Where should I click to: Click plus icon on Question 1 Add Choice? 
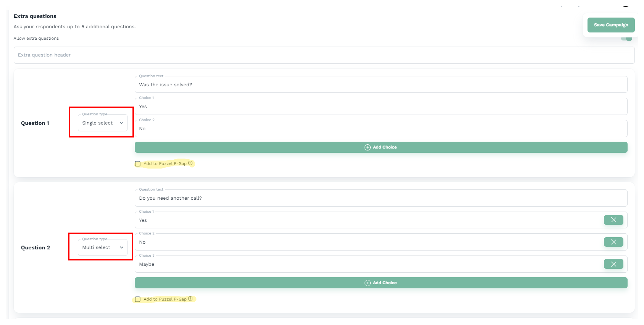pyautogui.click(x=367, y=147)
